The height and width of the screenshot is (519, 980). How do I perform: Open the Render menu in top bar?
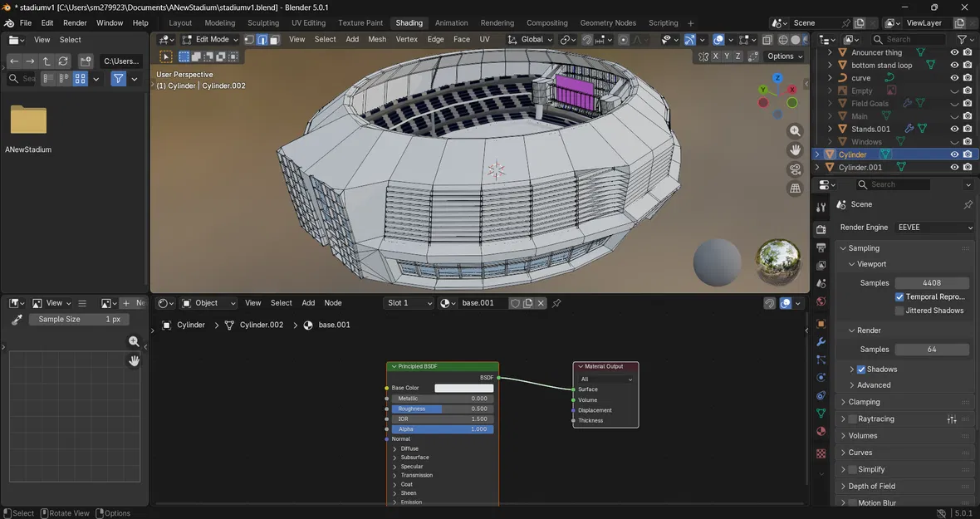pyautogui.click(x=75, y=23)
